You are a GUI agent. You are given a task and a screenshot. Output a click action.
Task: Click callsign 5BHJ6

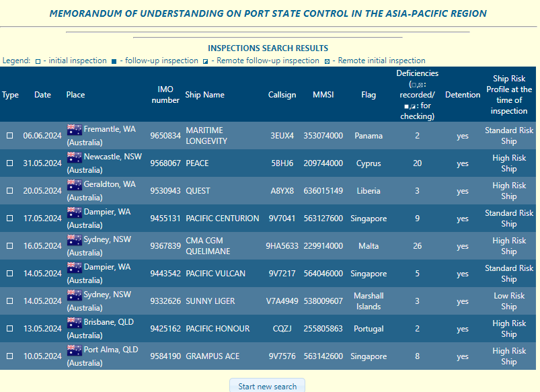pyautogui.click(x=282, y=163)
